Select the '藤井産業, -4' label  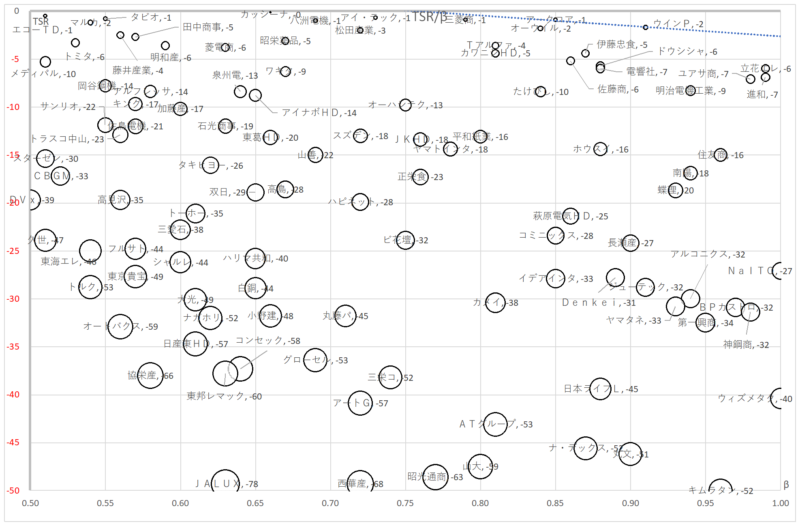pos(138,70)
